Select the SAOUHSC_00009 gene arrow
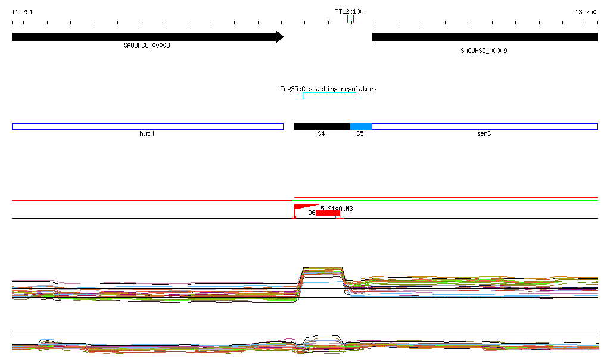 [484, 37]
